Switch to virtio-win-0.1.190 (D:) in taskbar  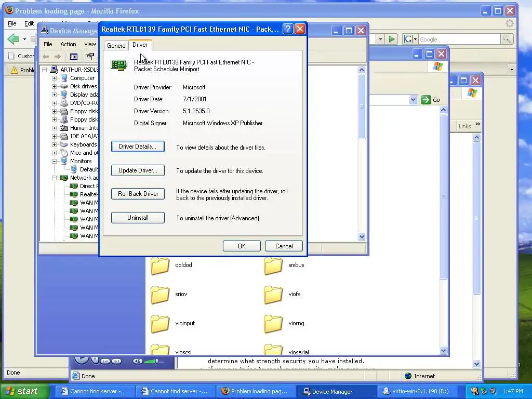tap(417, 392)
